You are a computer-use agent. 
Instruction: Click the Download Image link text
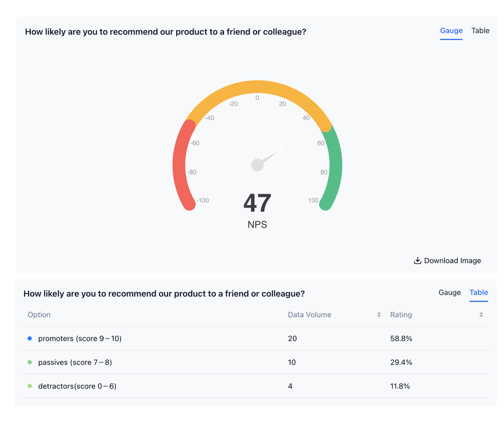tap(452, 260)
